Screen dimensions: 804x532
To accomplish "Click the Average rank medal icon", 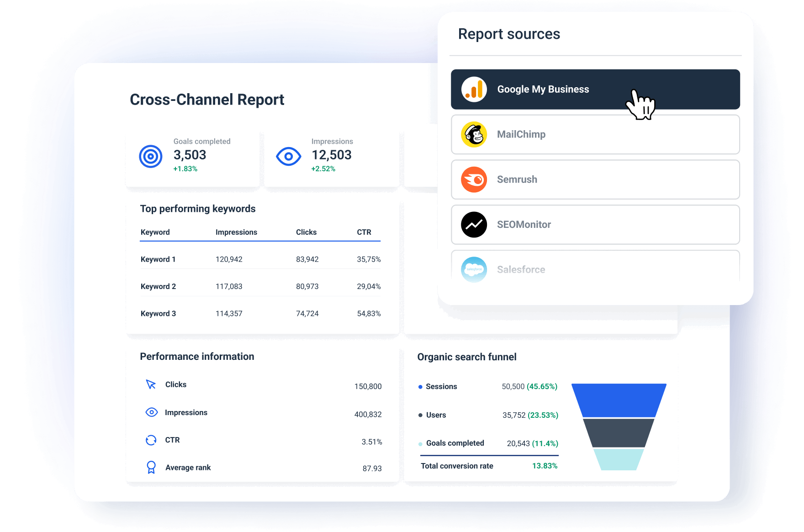I will pyautogui.click(x=151, y=467).
